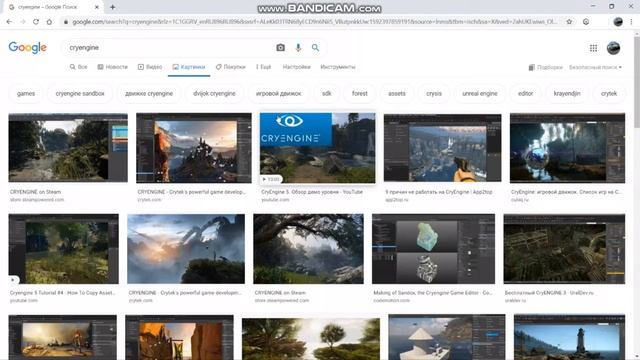
Task: Close the cryengine Google search tab
Action: tap(97, 7)
